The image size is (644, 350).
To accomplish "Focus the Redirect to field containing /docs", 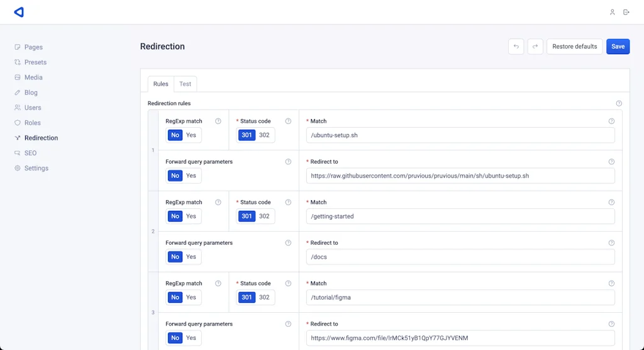I will [x=460, y=257].
